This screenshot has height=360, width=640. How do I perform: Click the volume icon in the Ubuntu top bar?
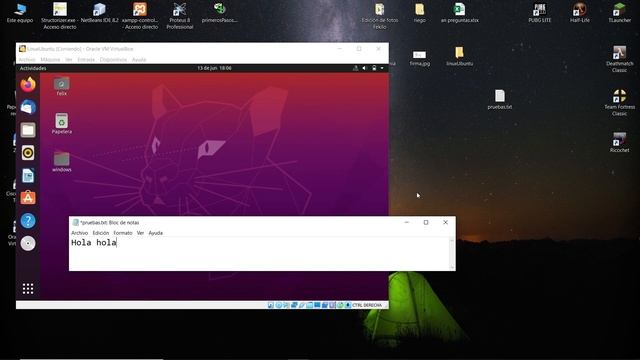point(364,68)
